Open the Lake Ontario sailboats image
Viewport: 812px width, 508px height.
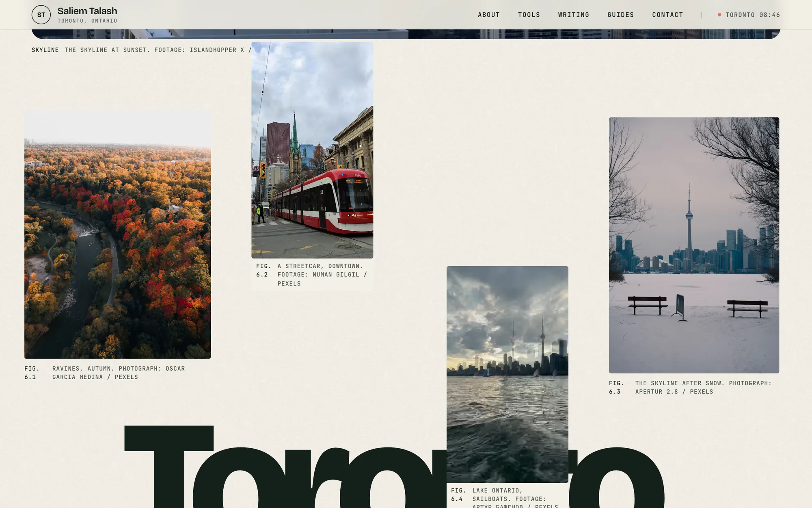pos(508,374)
